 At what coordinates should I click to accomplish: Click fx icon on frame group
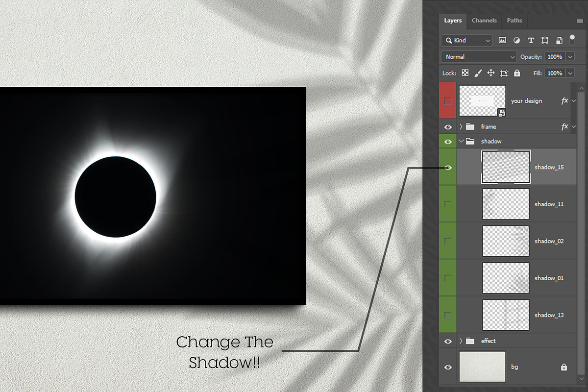[564, 126]
